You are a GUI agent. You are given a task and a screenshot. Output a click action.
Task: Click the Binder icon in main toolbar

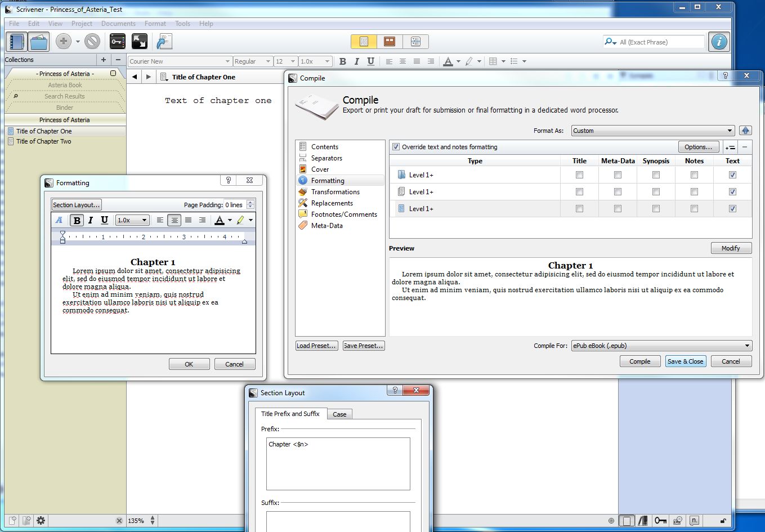(17, 42)
